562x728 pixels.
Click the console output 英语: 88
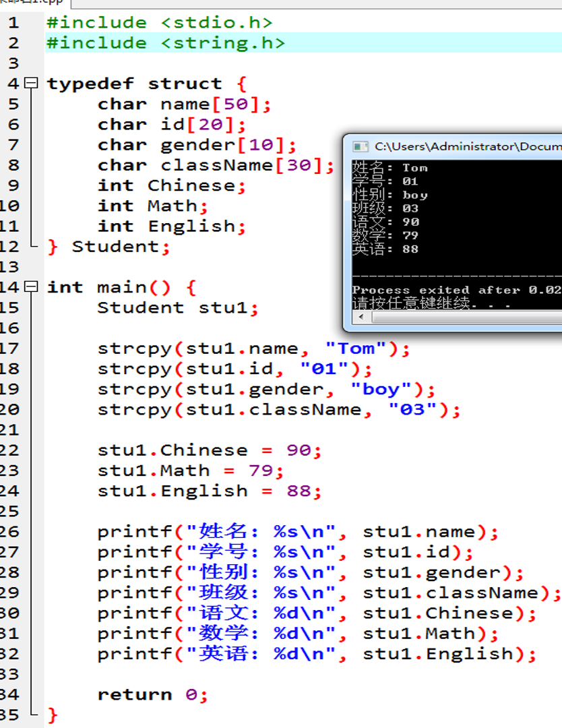point(385,249)
